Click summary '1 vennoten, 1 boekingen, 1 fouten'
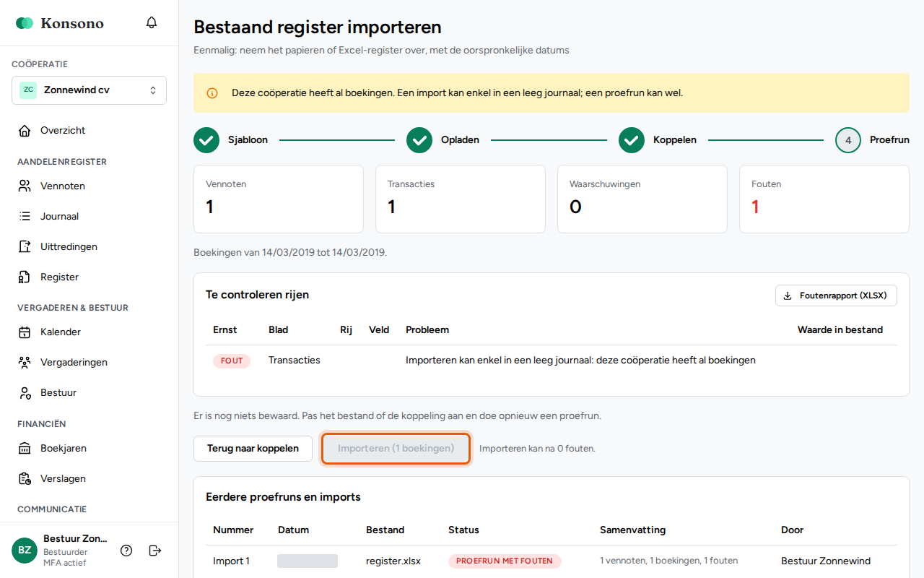Screen dimensions: 924x578 [x=668, y=561]
